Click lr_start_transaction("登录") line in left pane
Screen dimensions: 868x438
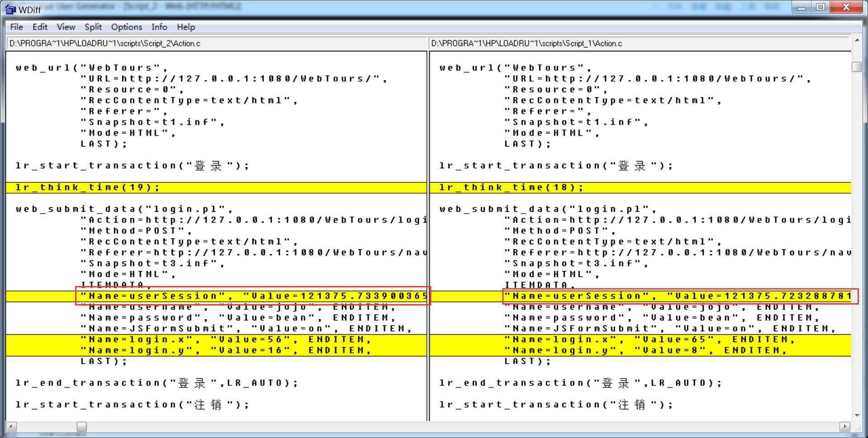(x=132, y=166)
